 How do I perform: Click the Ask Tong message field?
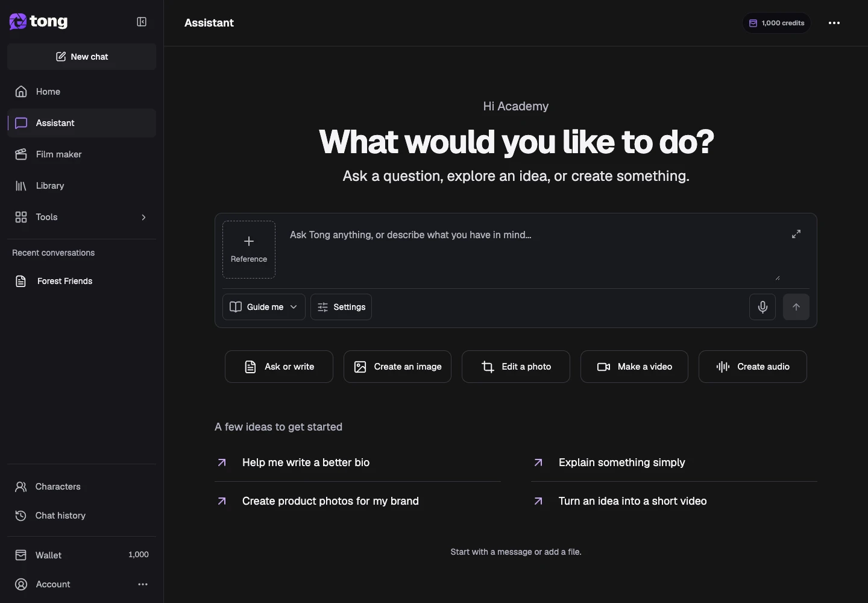(532, 250)
